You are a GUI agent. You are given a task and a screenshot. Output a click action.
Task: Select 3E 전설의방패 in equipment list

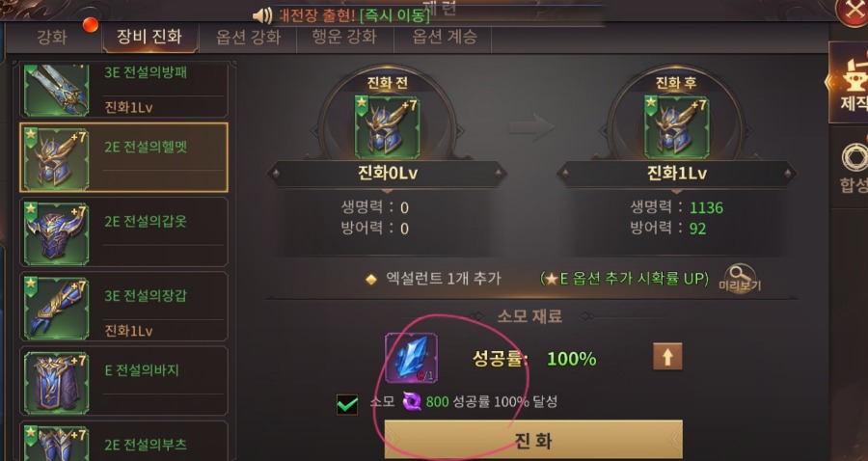pos(124,89)
